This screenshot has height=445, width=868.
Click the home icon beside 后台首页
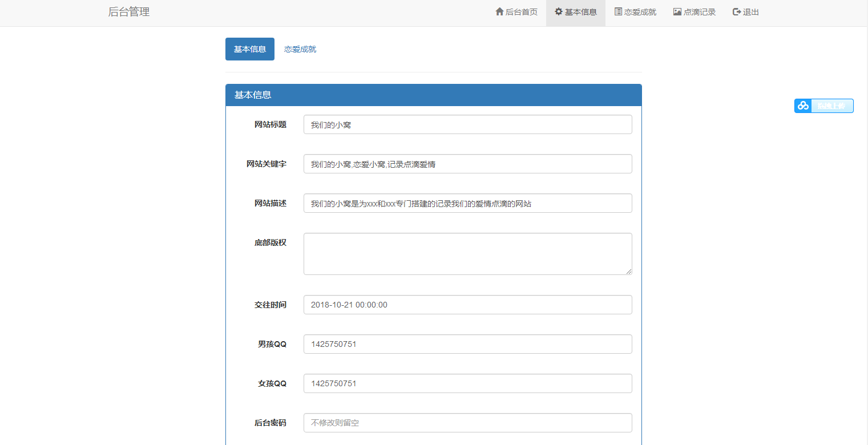tap(499, 11)
